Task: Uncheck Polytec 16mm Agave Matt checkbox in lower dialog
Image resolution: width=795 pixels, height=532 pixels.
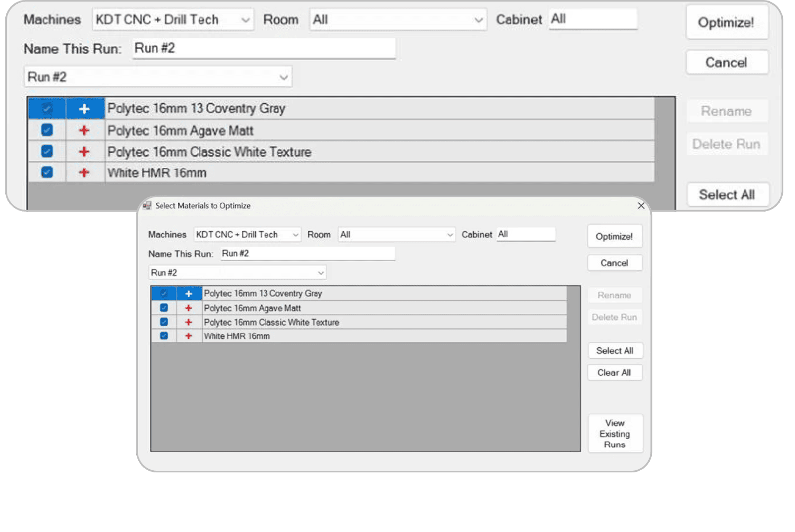Action: point(164,308)
